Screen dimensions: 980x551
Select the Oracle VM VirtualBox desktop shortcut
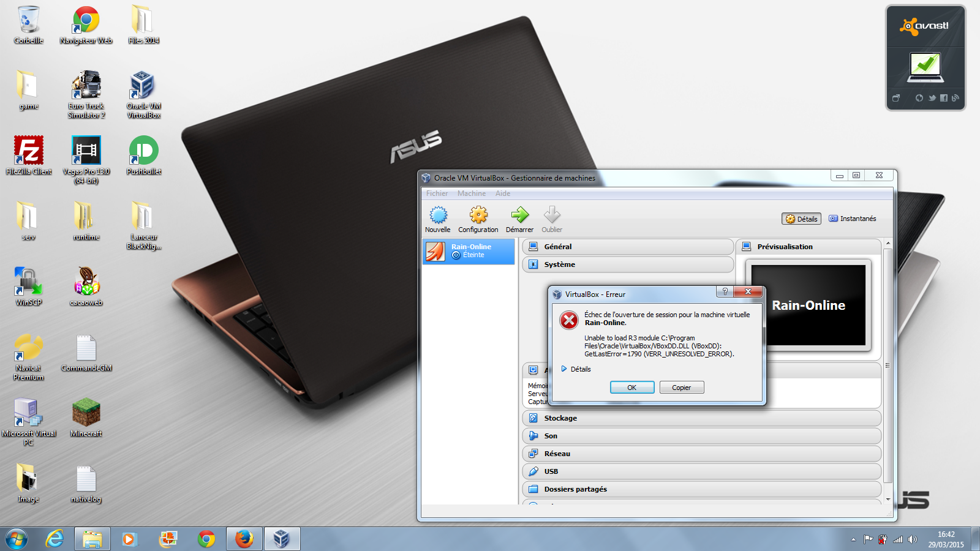click(x=144, y=95)
